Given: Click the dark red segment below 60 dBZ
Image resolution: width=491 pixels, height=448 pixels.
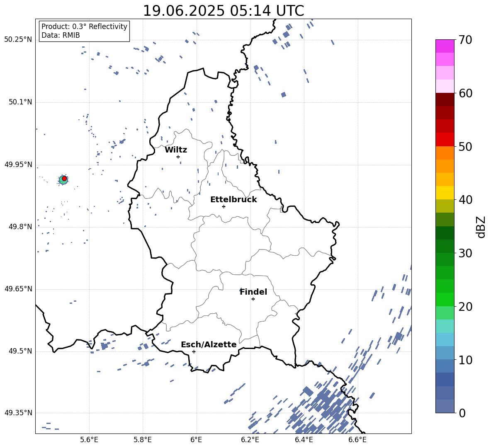Looking at the screenshot, I should click(445, 99).
